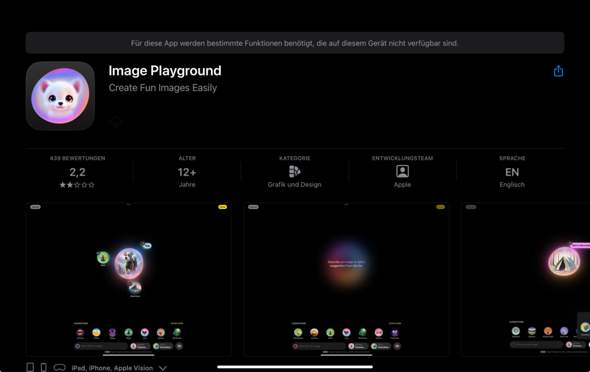
Task: Open the Image Playground app icon
Action: coord(60,96)
